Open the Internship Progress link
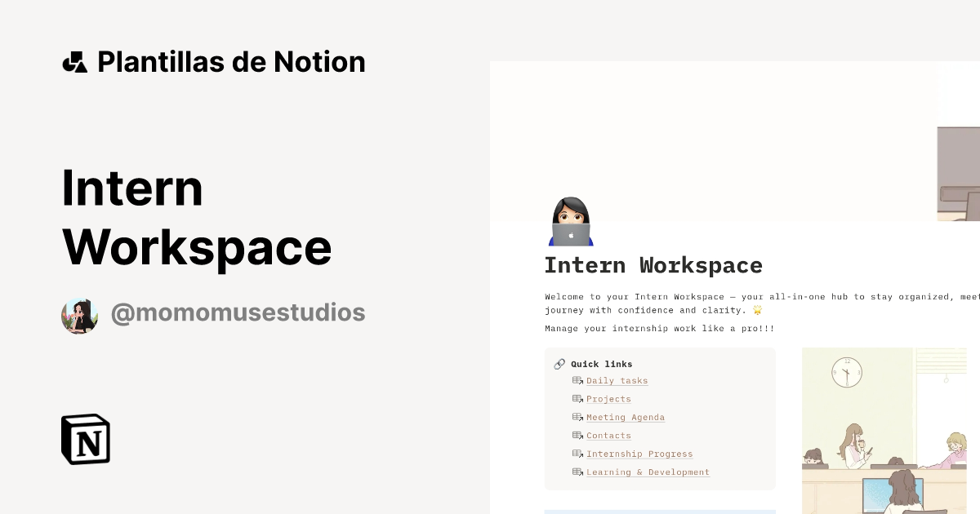 (x=639, y=454)
